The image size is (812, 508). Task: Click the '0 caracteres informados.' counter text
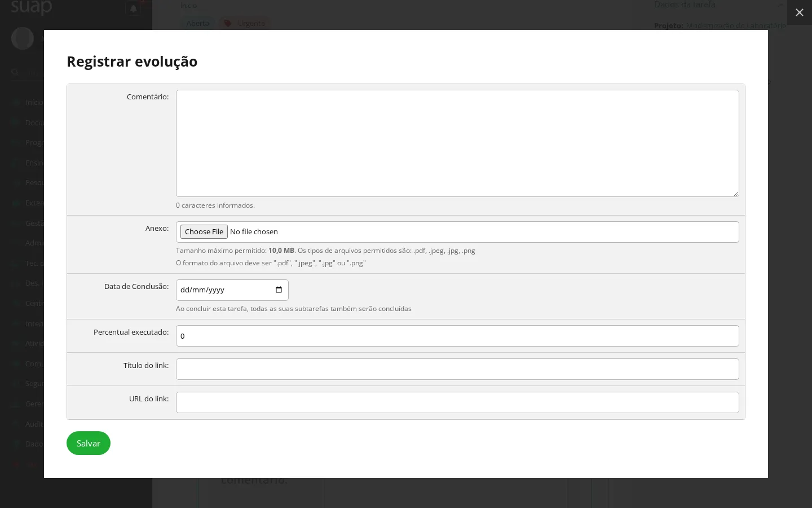[x=215, y=205]
